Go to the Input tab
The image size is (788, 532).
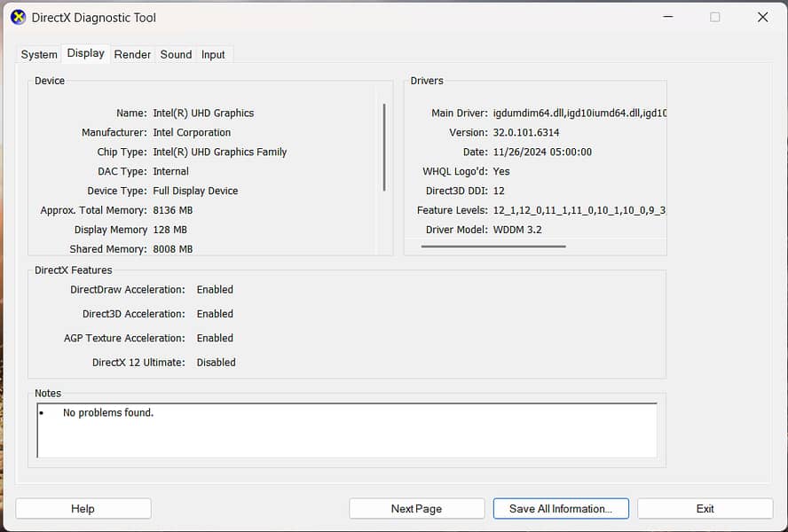click(213, 54)
